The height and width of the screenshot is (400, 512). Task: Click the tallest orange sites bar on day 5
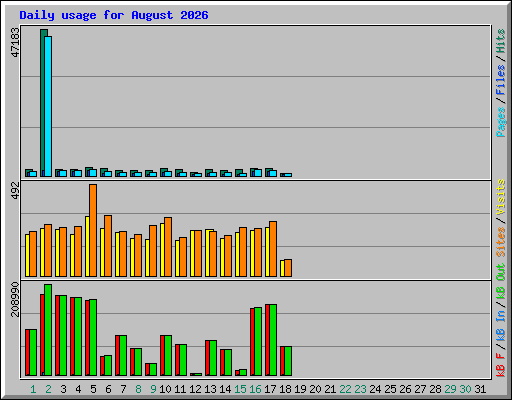93,230
